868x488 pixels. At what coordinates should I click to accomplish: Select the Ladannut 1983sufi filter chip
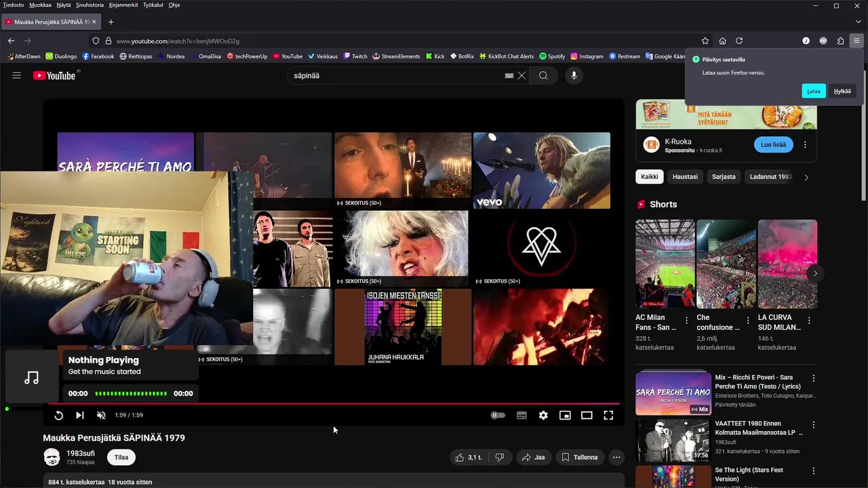click(x=770, y=177)
